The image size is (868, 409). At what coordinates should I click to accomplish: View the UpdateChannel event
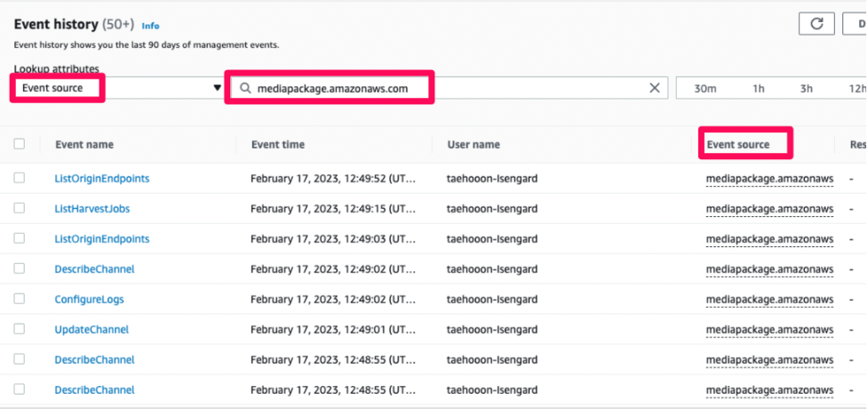[x=92, y=329]
